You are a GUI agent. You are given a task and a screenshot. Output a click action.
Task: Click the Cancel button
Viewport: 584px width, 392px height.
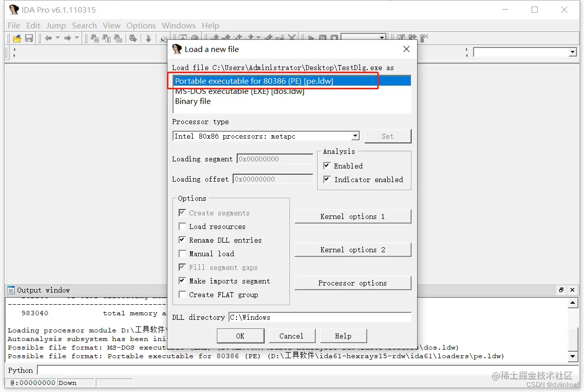[x=291, y=335]
